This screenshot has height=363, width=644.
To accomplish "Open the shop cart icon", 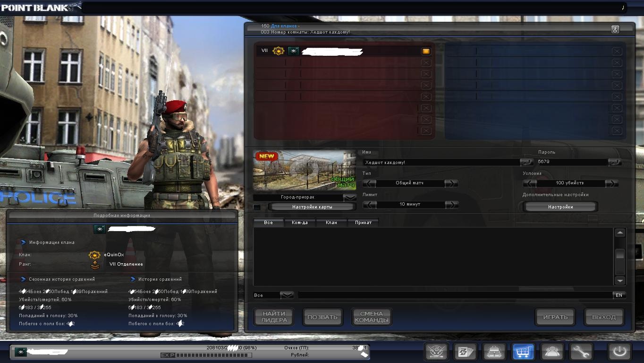I will (x=523, y=352).
